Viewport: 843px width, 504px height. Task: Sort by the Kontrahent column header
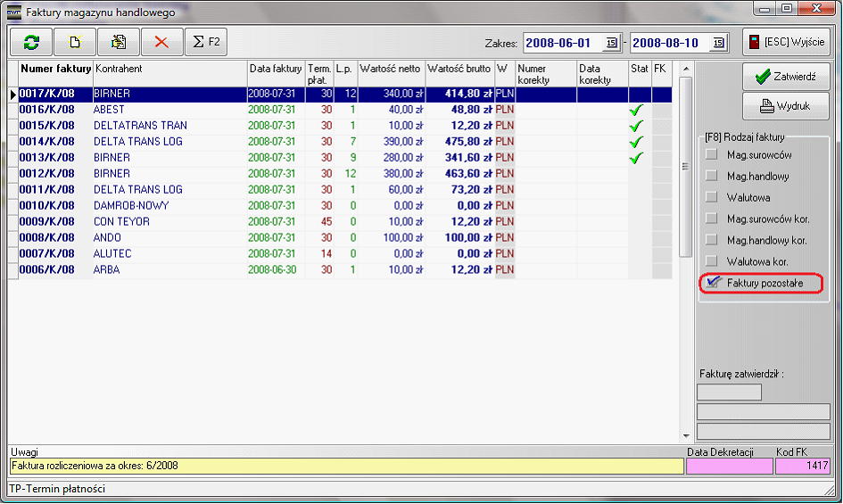pyautogui.click(x=169, y=69)
